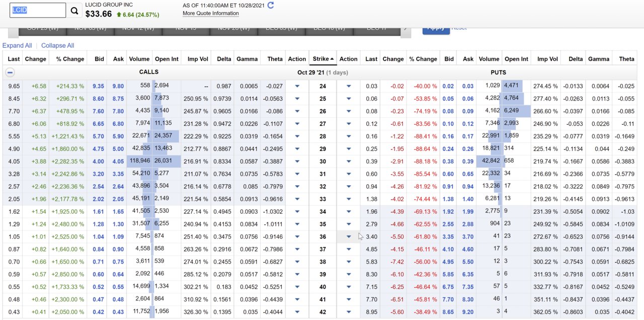The image size is (644, 320).
Task: Click the calls Open Int column header
Action: 167,59
